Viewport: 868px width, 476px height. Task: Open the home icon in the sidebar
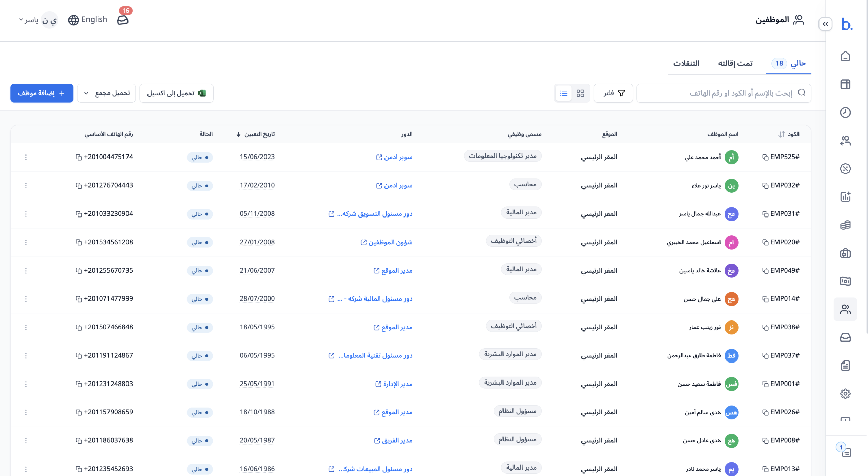click(x=845, y=56)
